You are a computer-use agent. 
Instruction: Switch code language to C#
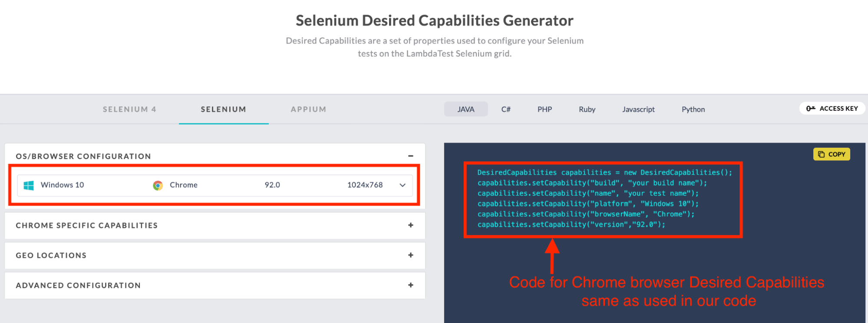(506, 109)
